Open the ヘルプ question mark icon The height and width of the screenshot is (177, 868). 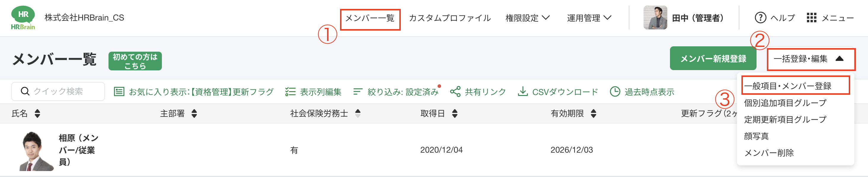(x=760, y=18)
